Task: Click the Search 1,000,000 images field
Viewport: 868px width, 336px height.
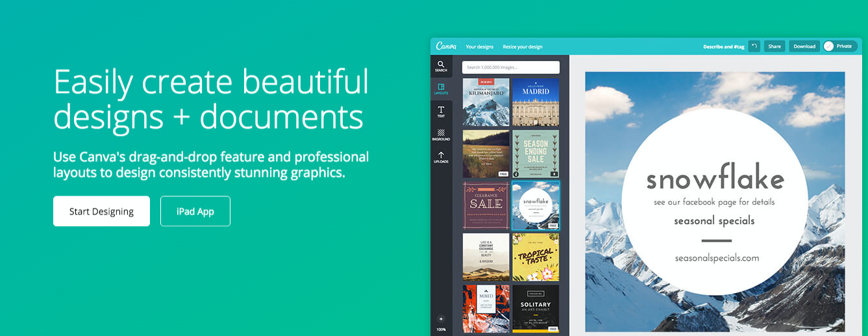Action: [510, 68]
